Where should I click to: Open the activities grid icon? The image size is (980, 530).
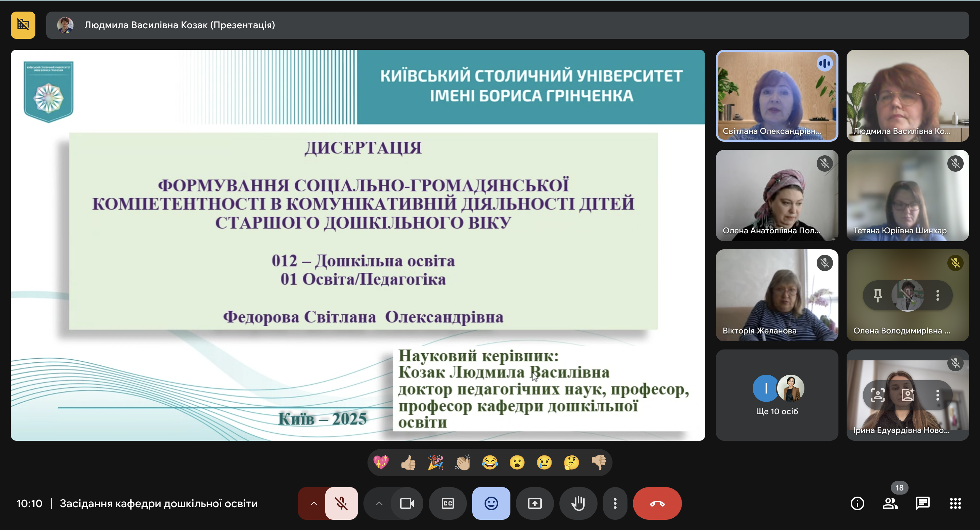[x=955, y=503]
